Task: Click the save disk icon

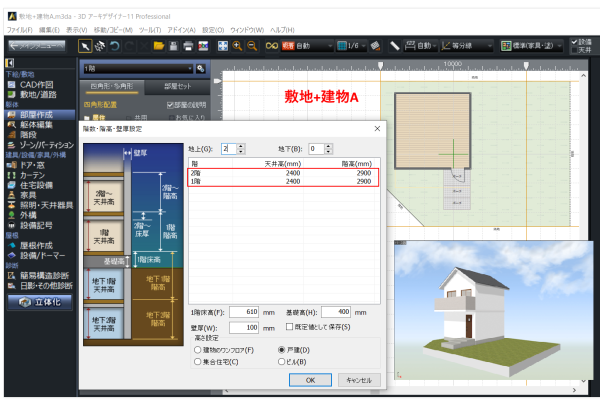Action: pos(172,46)
